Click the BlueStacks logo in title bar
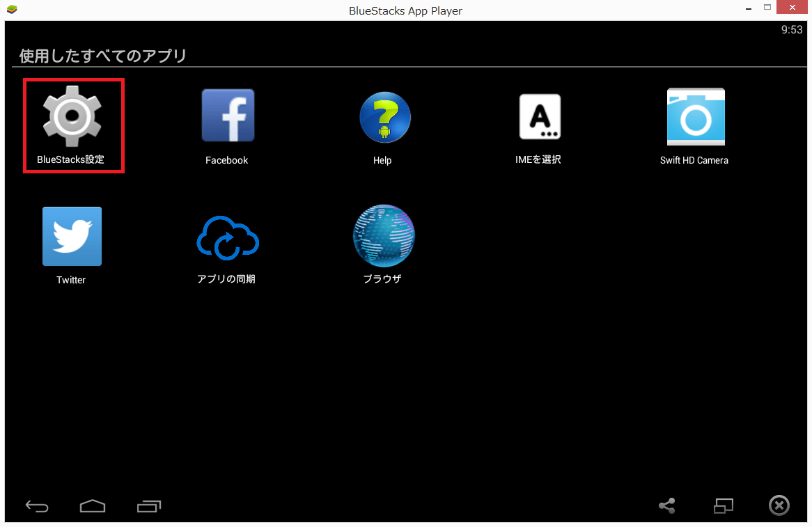Screen dimensions: 812x527 click(x=12, y=9)
